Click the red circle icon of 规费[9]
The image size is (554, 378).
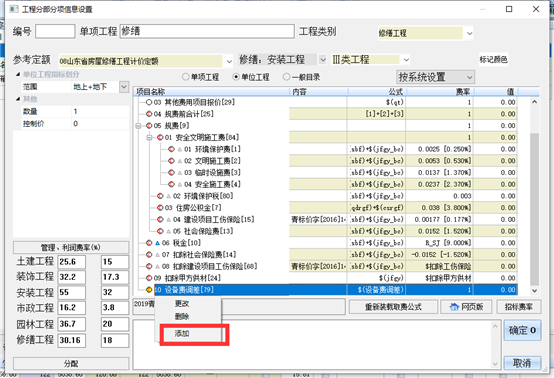pyautogui.click(x=149, y=126)
